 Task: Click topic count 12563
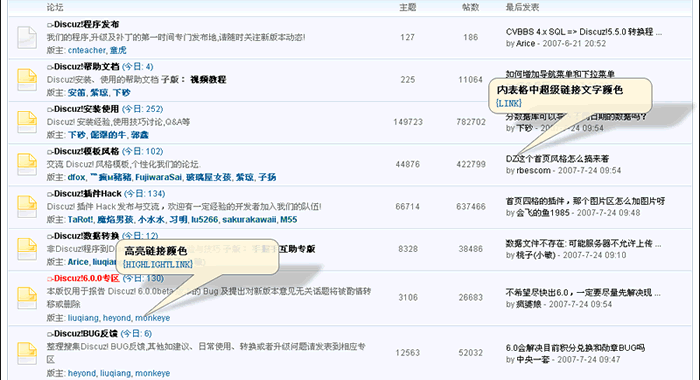pyautogui.click(x=408, y=353)
